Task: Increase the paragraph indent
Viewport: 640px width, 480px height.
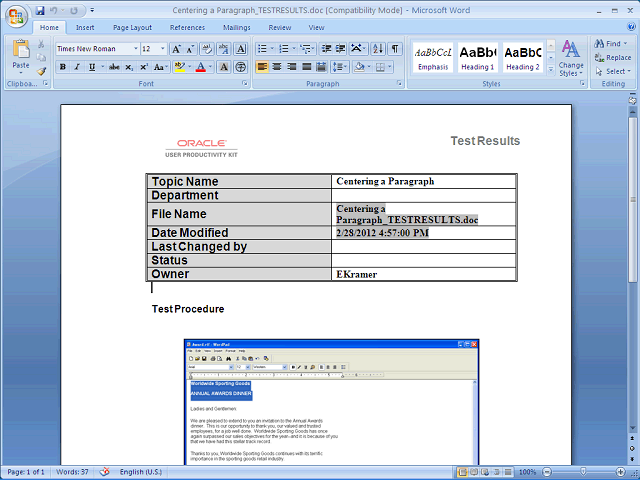Action: (340, 49)
